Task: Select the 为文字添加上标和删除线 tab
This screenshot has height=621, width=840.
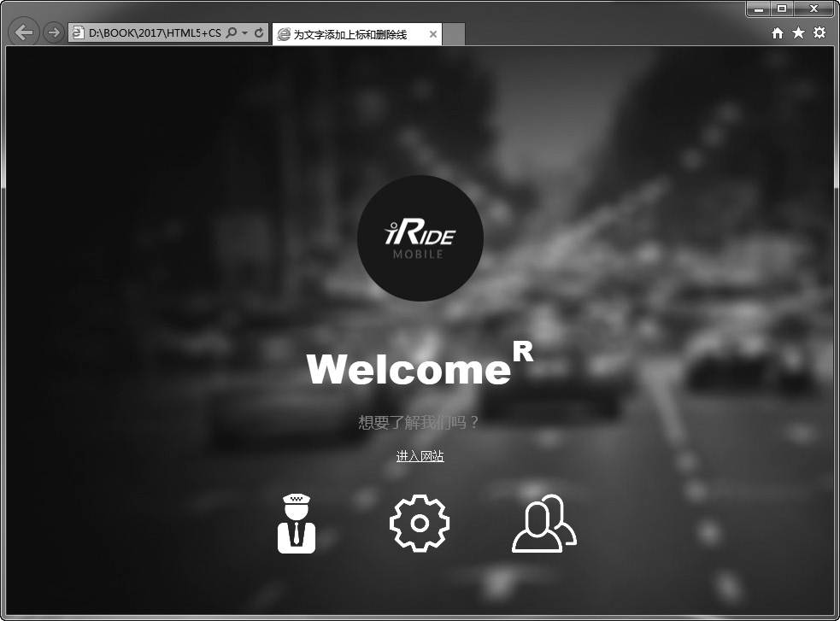Action: (357, 35)
